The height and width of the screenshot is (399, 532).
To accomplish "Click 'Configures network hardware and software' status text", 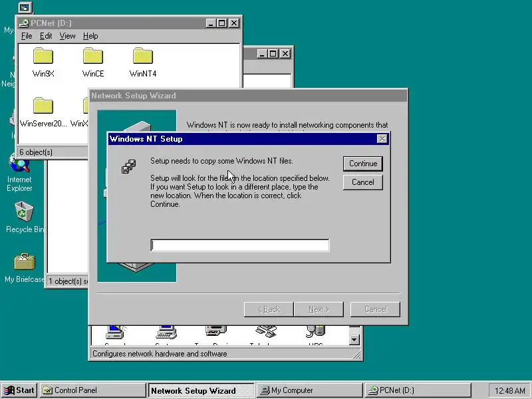I will coord(160,354).
